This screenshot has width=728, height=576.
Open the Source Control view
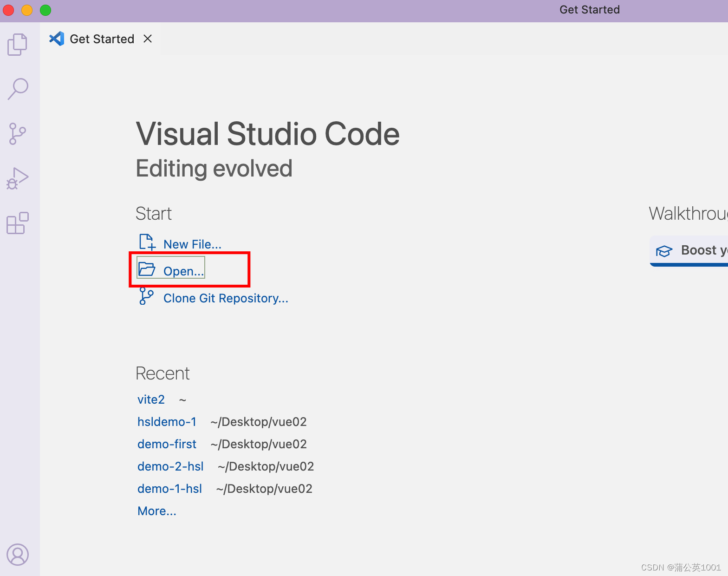(x=18, y=134)
